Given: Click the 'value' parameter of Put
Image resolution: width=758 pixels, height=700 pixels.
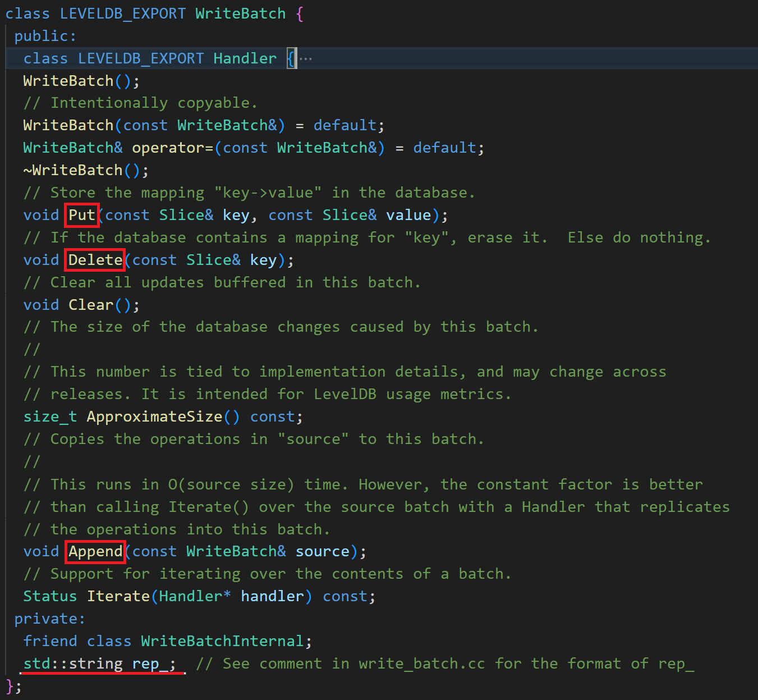Looking at the screenshot, I should coord(408,215).
